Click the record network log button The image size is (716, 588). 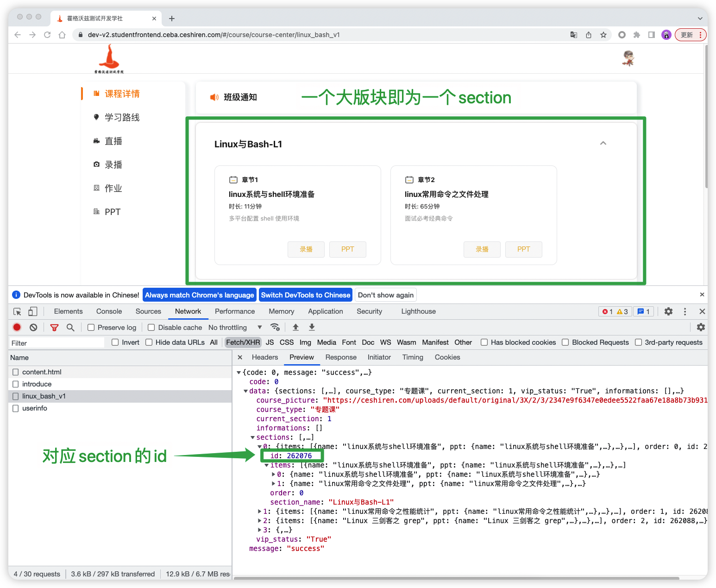17,327
